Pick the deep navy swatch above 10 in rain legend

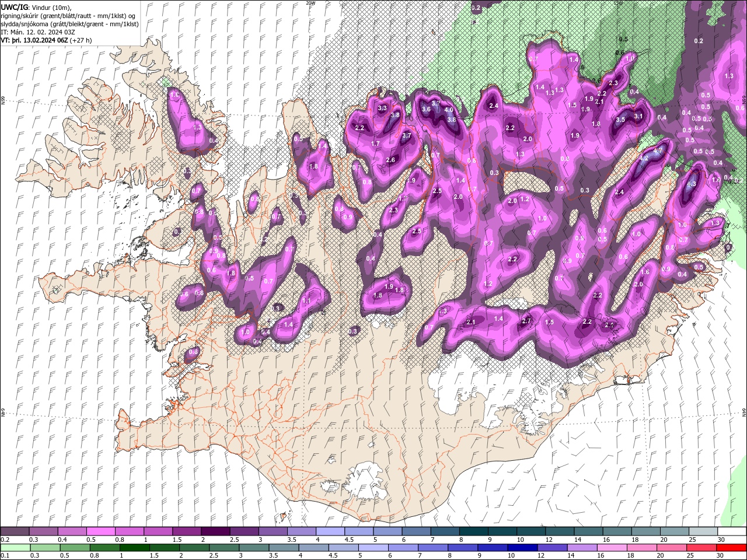tap(523, 548)
